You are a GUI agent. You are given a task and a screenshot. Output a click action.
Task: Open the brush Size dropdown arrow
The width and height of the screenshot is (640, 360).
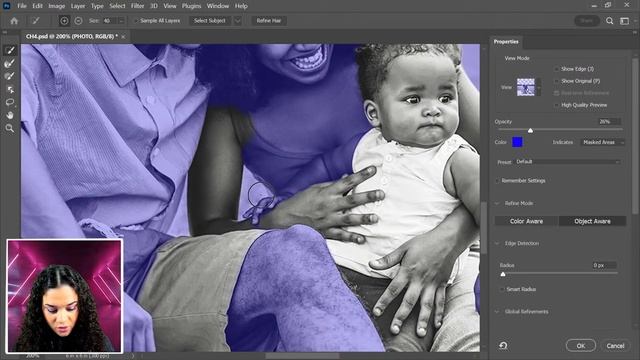[122, 21]
